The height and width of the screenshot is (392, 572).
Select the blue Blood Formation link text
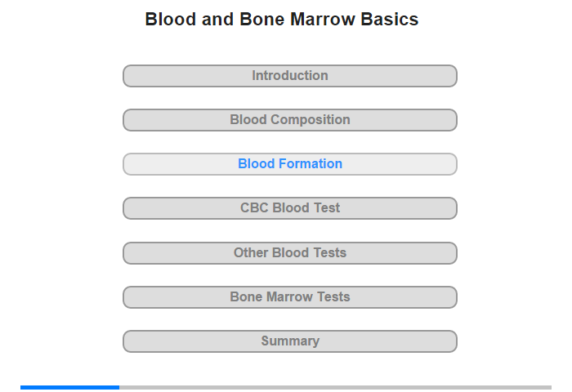coord(290,164)
